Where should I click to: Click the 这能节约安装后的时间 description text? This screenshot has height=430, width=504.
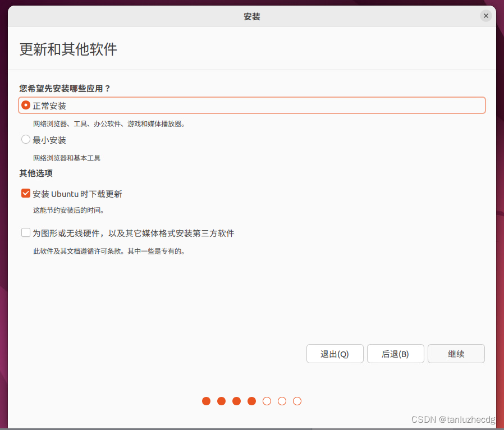tap(68, 210)
